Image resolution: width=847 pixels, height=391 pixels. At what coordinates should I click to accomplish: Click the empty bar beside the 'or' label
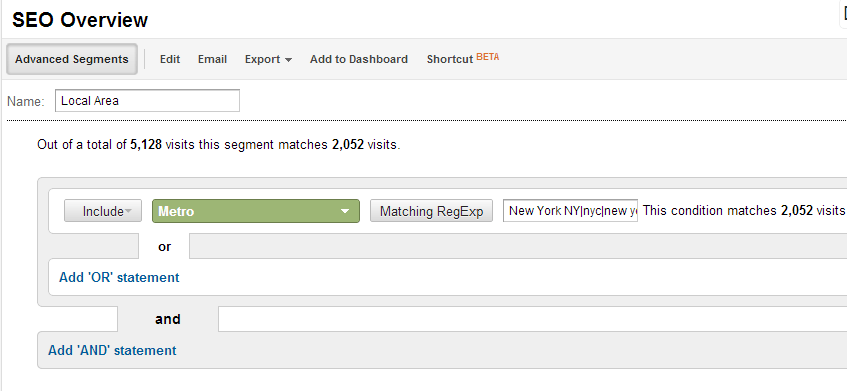(518, 246)
